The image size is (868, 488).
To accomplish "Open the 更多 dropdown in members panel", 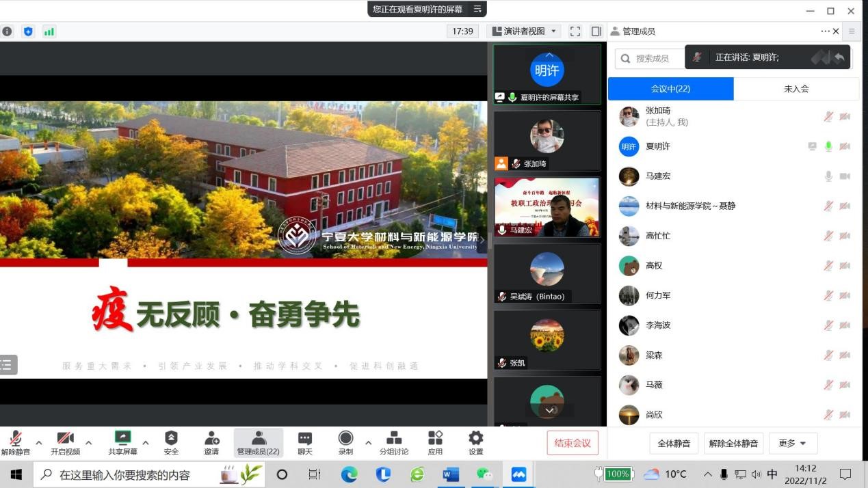I will [x=793, y=444].
